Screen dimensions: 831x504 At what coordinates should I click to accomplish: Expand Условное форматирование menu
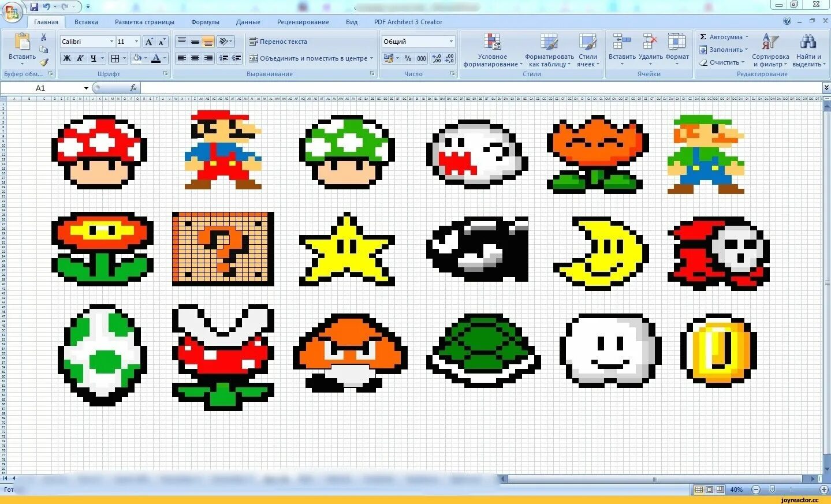(492, 50)
